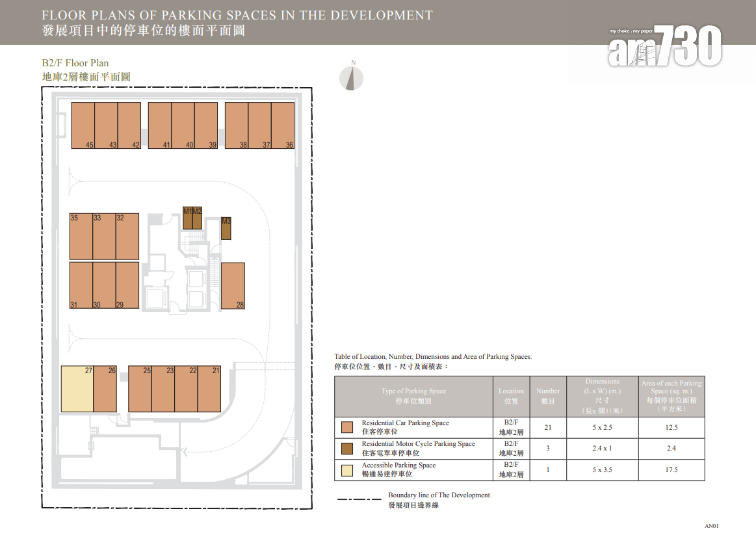Image resolution: width=756 pixels, height=537 pixels.
Task: Select car parking space 28
Action: (233, 285)
